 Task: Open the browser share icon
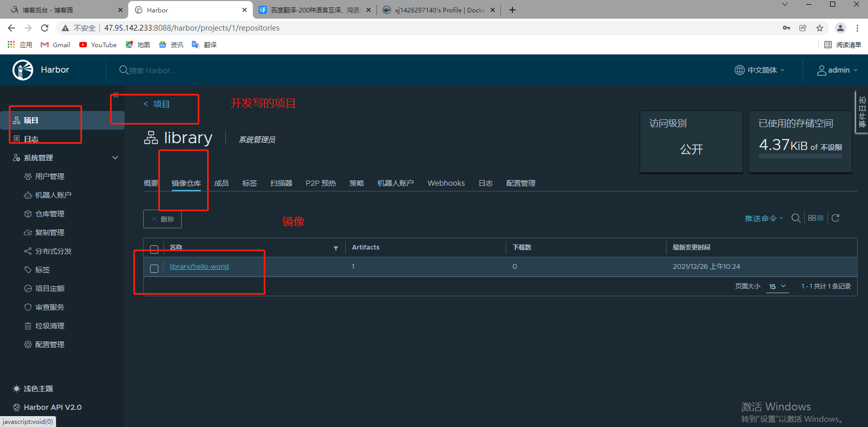(x=803, y=28)
